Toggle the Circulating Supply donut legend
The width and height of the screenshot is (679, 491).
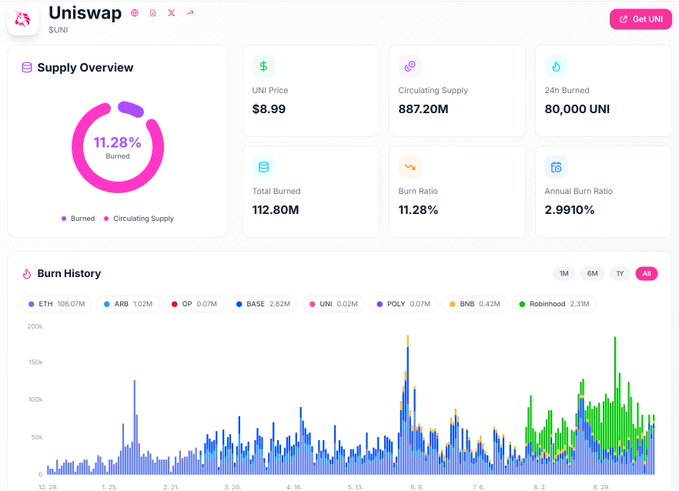click(x=139, y=219)
